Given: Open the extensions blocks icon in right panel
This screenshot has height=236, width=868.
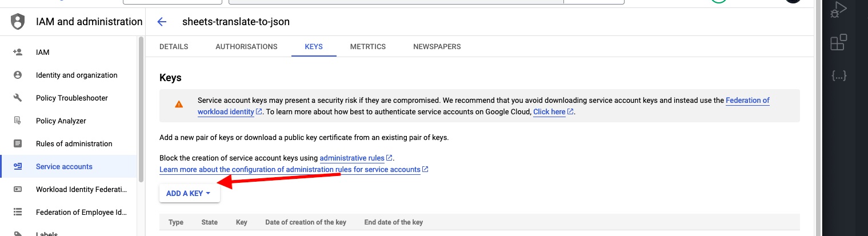Looking at the screenshot, I should point(838,43).
